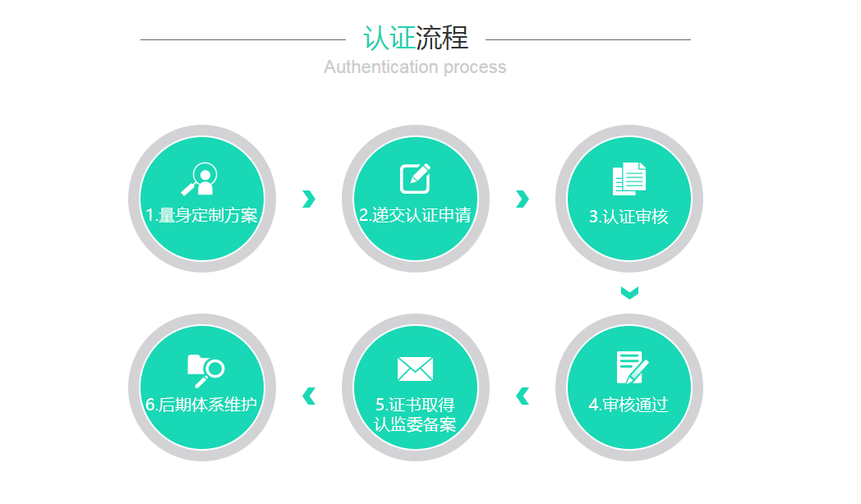Click the 认证流程 heading
This screenshot has height=504, width=861.
click(416, 39)
